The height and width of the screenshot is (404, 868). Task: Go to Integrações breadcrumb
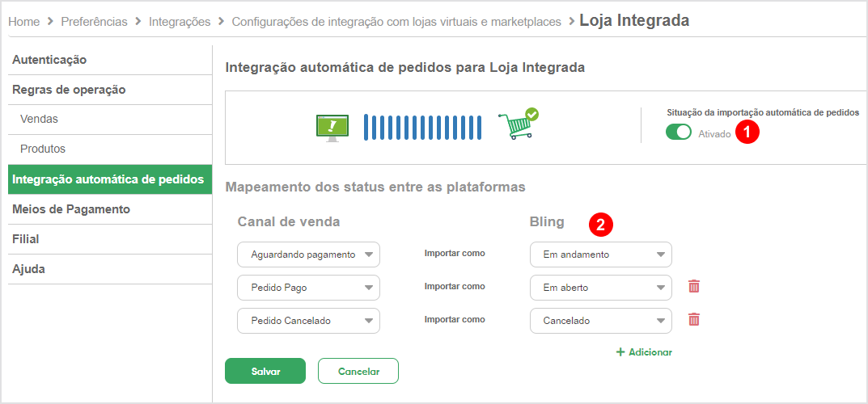coord(180,22)
